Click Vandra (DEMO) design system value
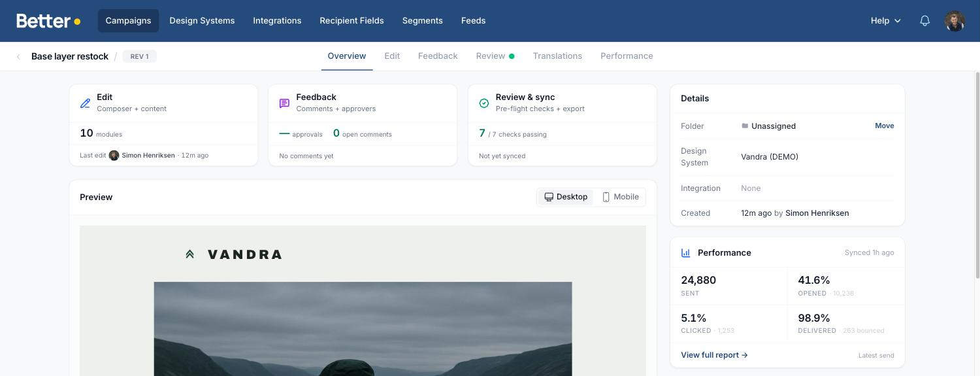980x376 pixels. [770, 157]
